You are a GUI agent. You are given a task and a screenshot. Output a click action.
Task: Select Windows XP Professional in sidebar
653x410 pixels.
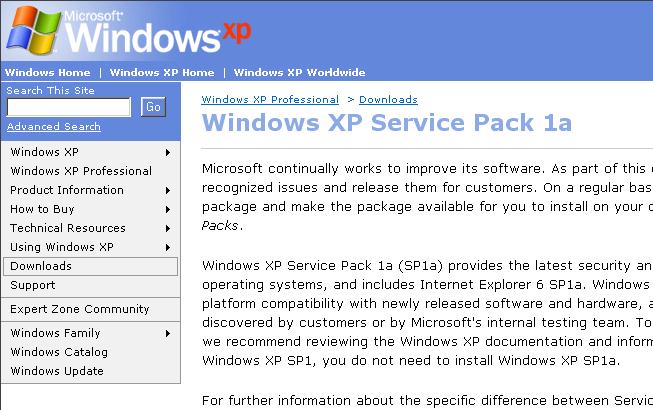tap(81, 171)
